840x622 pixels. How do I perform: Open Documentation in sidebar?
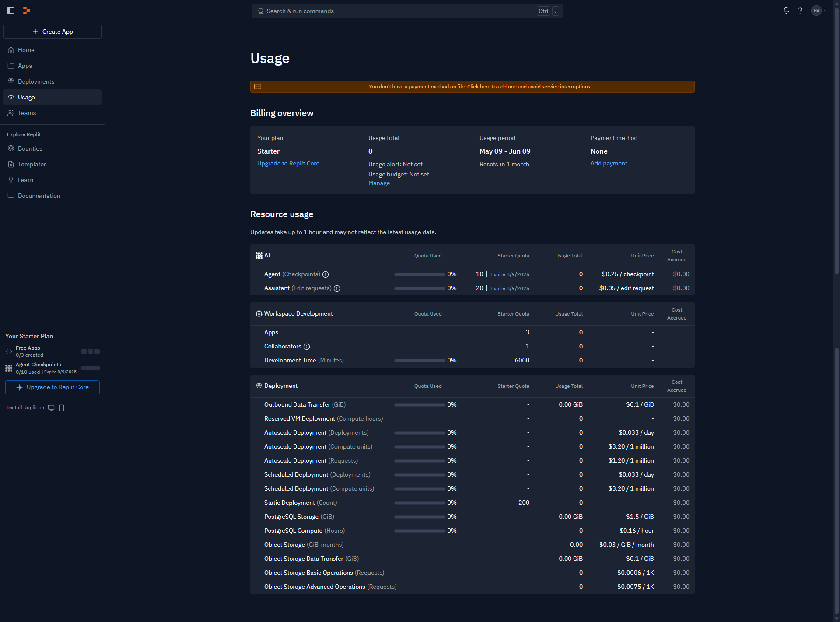click(52, 196)
